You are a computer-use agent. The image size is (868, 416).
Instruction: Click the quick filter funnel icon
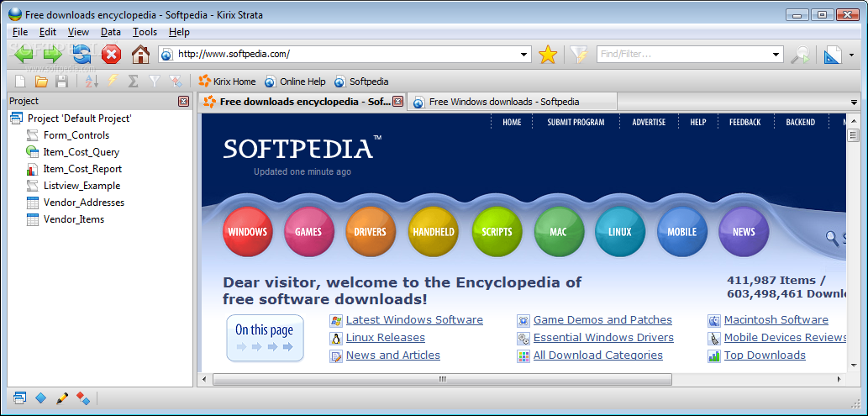click(579, 55)
